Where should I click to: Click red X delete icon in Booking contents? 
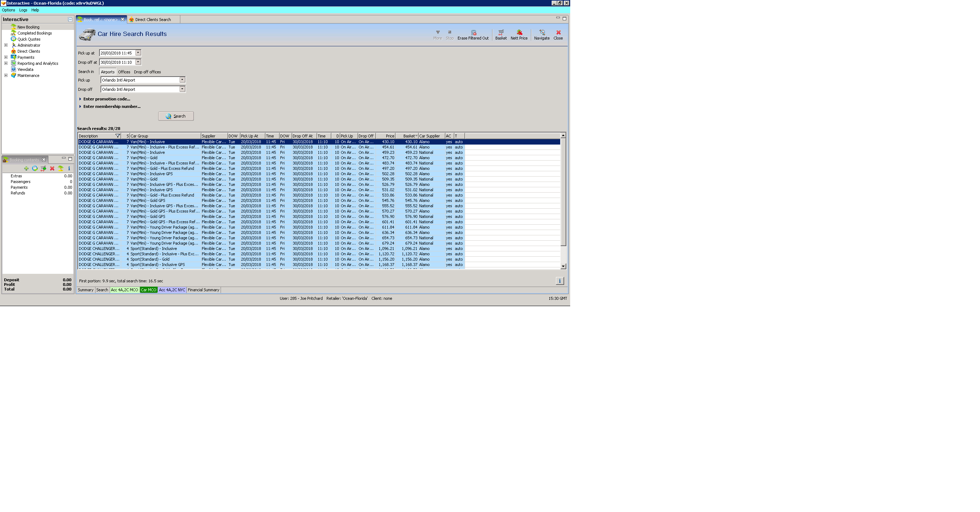[52, 168]
